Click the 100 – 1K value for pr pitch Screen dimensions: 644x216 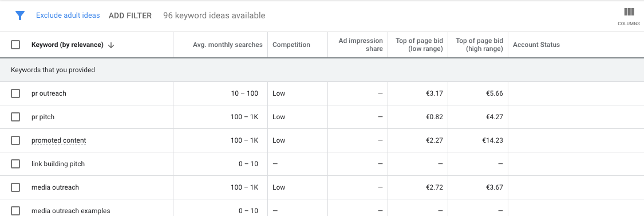click(x=244, y=117)
